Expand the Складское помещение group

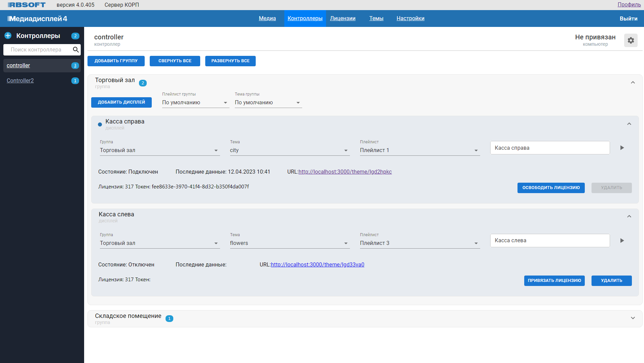(633, 318)
